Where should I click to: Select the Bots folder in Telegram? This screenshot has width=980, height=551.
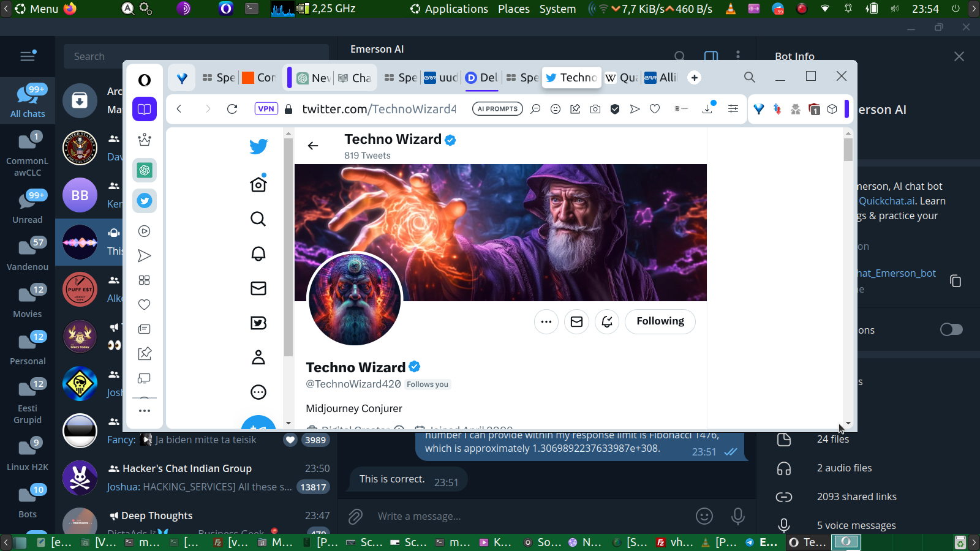28,501
